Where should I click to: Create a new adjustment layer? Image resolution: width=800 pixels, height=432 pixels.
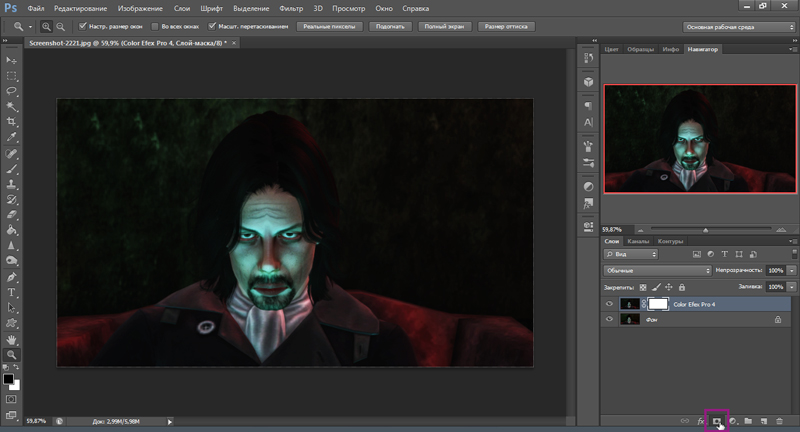(733, 421)
